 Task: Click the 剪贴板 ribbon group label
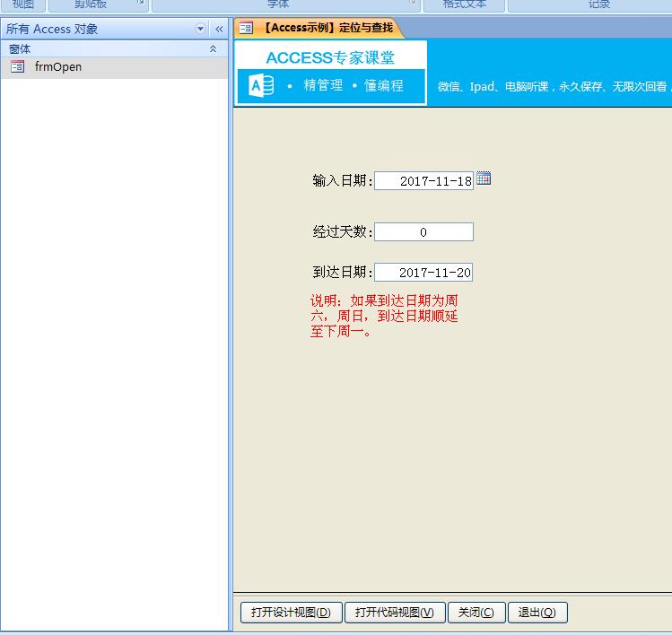click(x=90, y=4)
